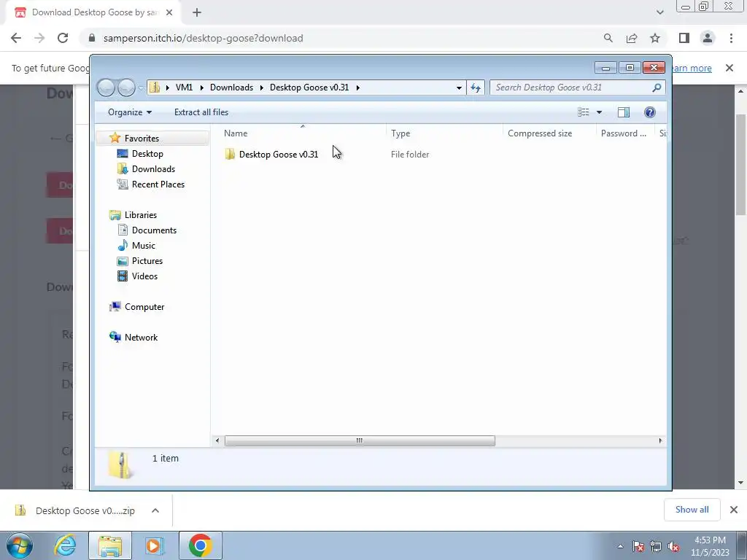Open the Pictures library
Image resolution: width=747 pixels, height=560 pixels.
147,261
